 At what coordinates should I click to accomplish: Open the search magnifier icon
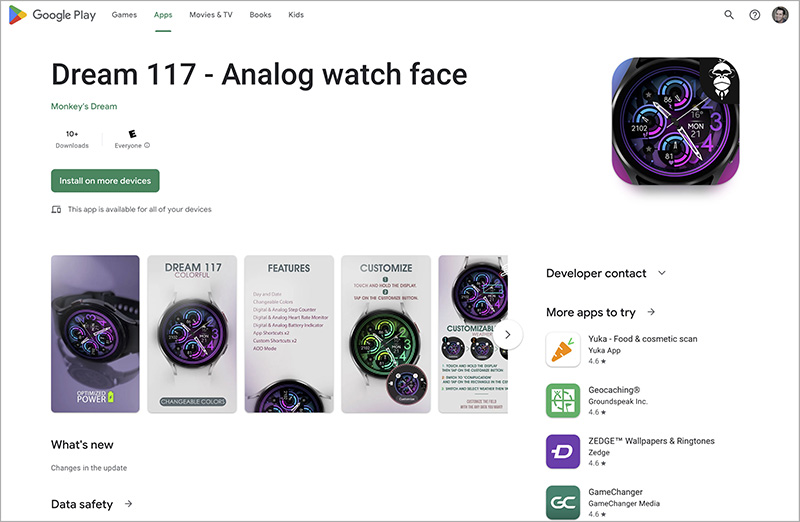(729, 15)
